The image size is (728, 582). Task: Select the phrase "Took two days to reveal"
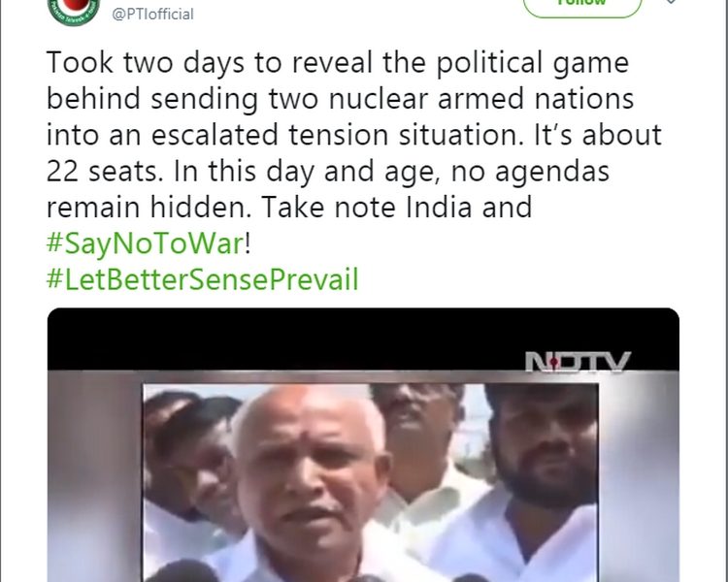(x=210, y=63)
